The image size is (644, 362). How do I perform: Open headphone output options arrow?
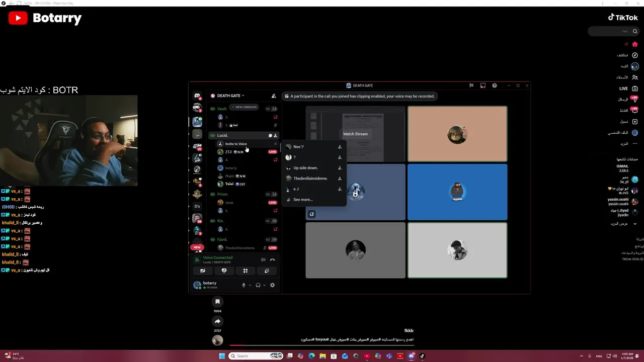(x=264, y=285)
